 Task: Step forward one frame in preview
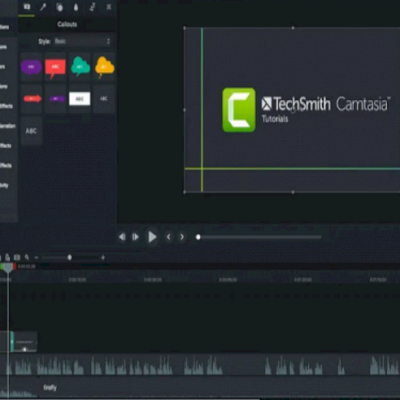coord(135,237)
